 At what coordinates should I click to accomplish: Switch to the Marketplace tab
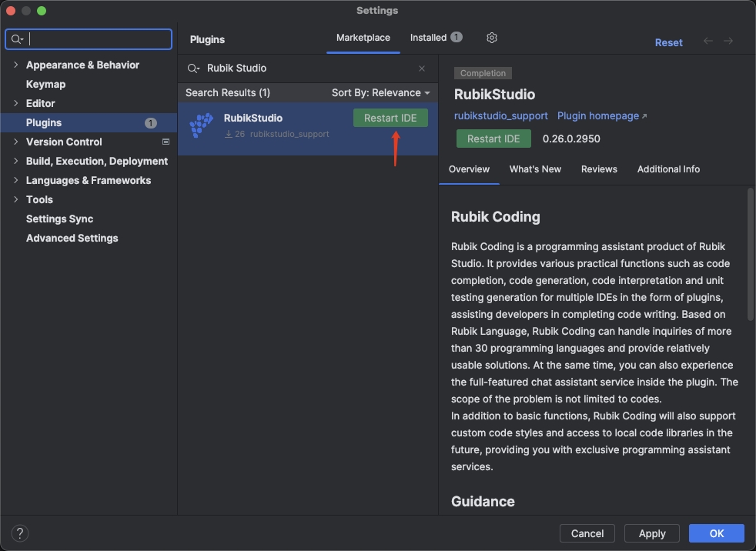pos(363,38)
